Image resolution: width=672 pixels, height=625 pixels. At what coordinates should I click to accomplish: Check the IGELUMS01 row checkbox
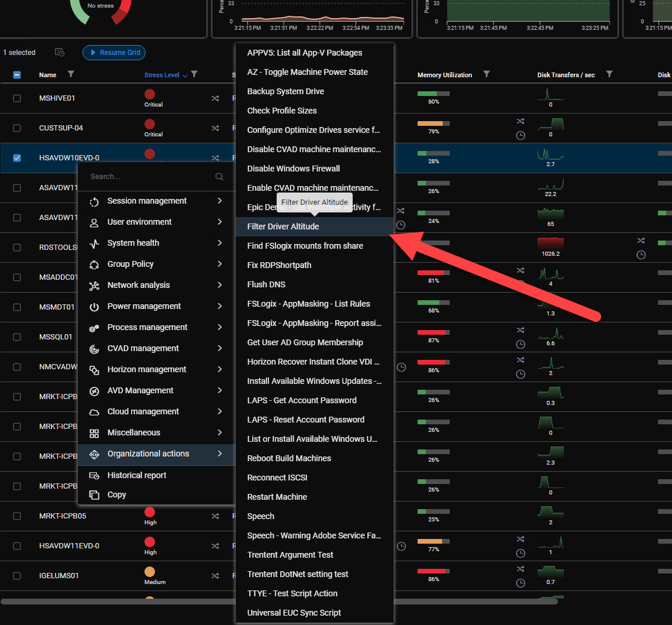coord(17,576)
